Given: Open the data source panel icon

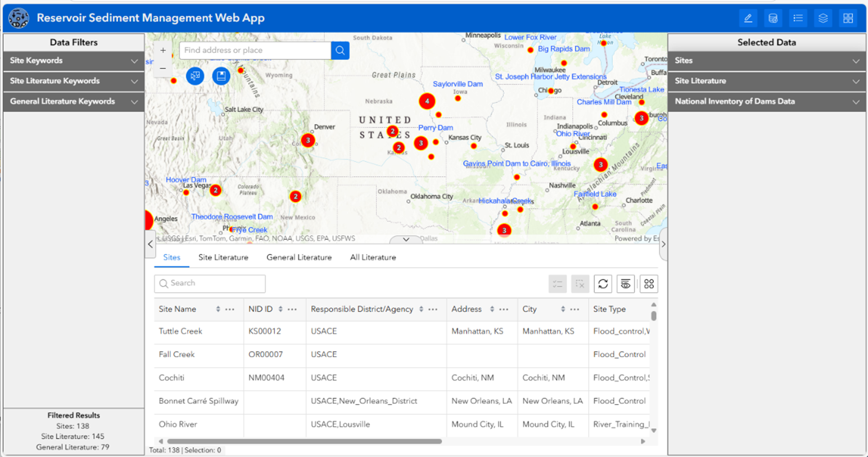Looking at the screenshot, I should tap(773, 18).
